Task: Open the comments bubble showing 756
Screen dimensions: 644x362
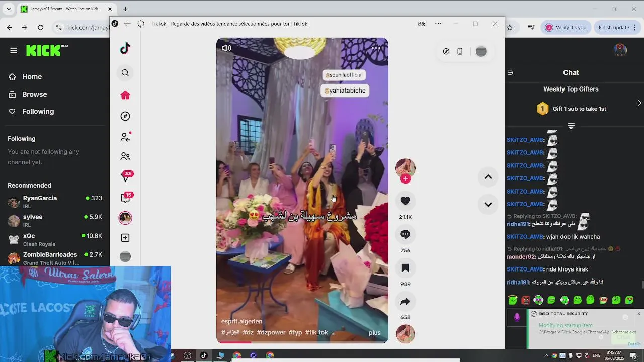Action: click(x=405, y=234)
